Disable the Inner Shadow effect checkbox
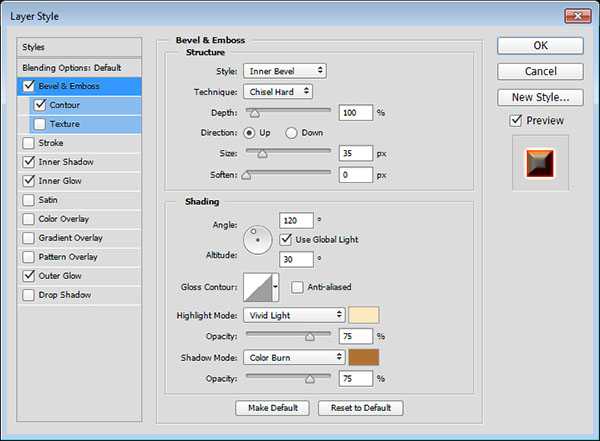The image size is (600, 441). pyautogui.click(x=27, y=162)
